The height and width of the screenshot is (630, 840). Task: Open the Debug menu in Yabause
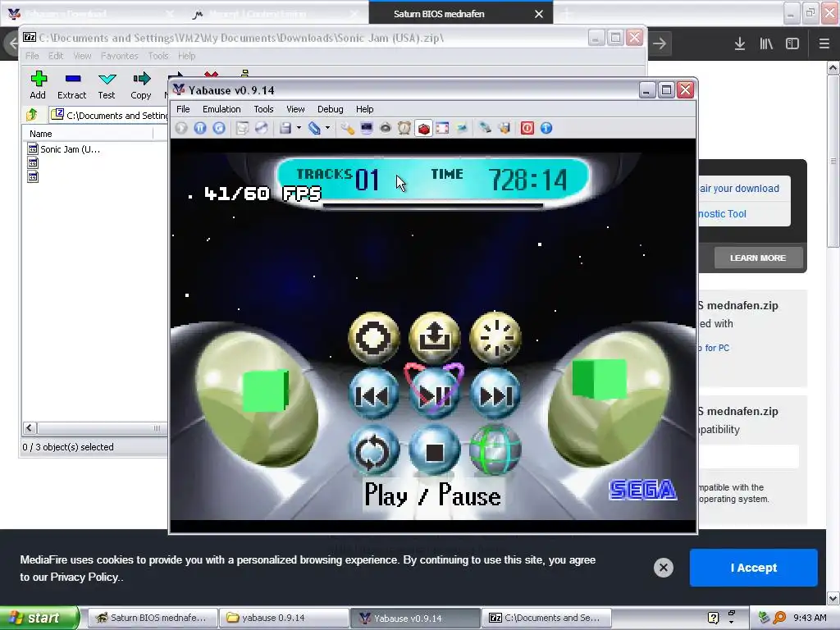[330, 109]
